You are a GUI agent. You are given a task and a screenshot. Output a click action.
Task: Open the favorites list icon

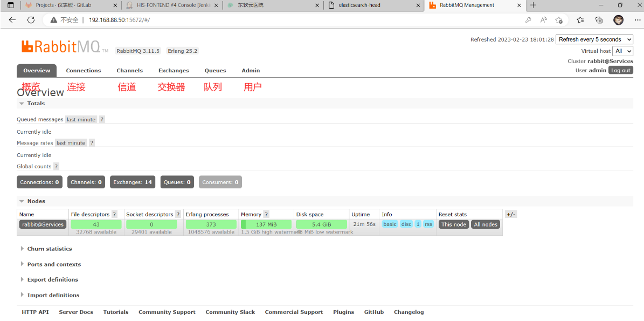click(580, 20)
